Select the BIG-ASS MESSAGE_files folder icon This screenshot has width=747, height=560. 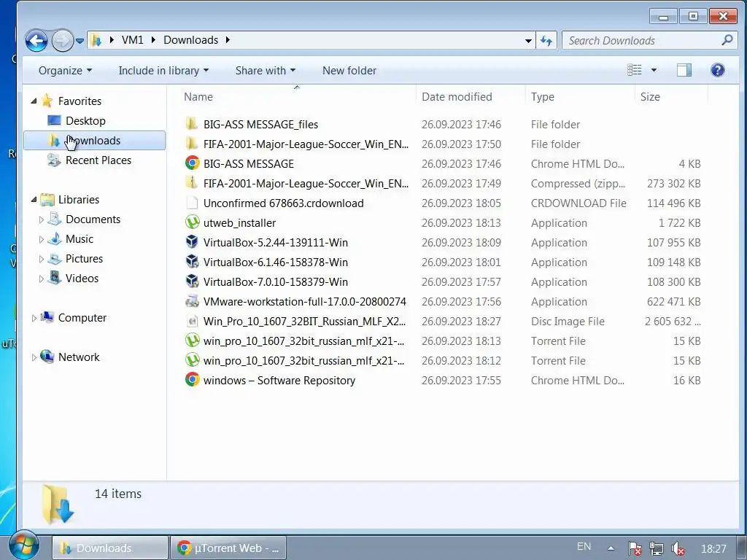click(x=192, y=124)
